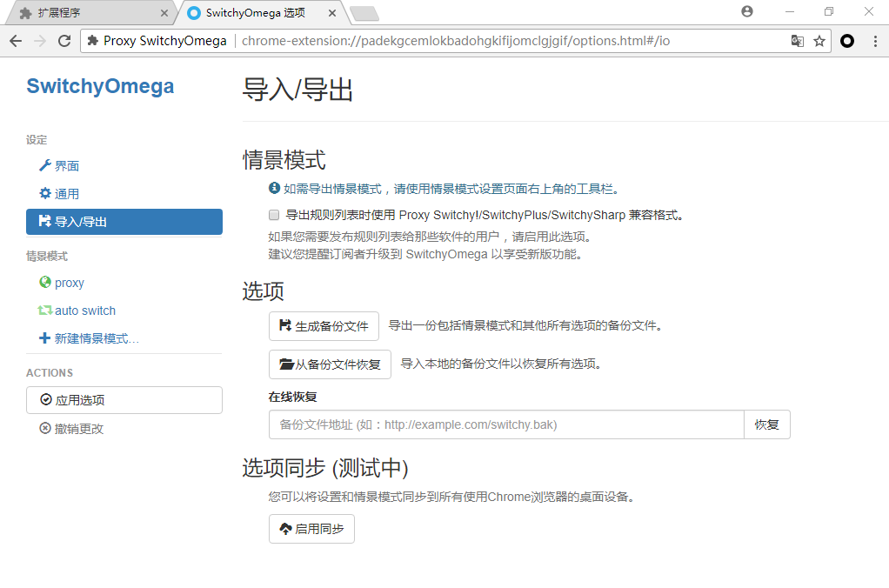Minimize the Chrome window
Screen dimensions: 889x588
790,11
